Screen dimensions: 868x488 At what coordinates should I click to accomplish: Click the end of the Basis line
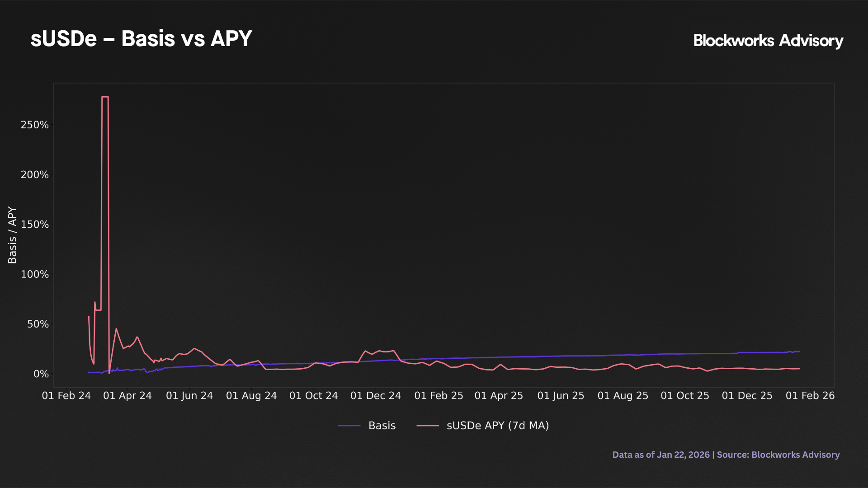(x=799, y=352)
